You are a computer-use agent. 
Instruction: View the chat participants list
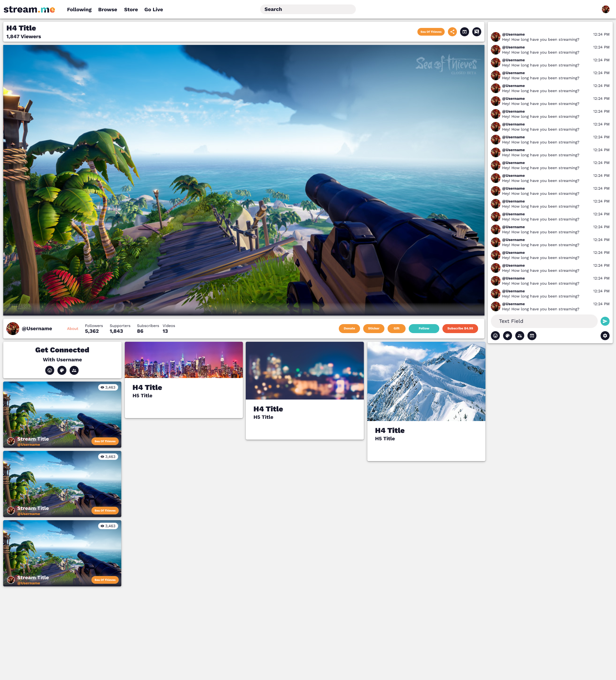[x=519, y=336]
